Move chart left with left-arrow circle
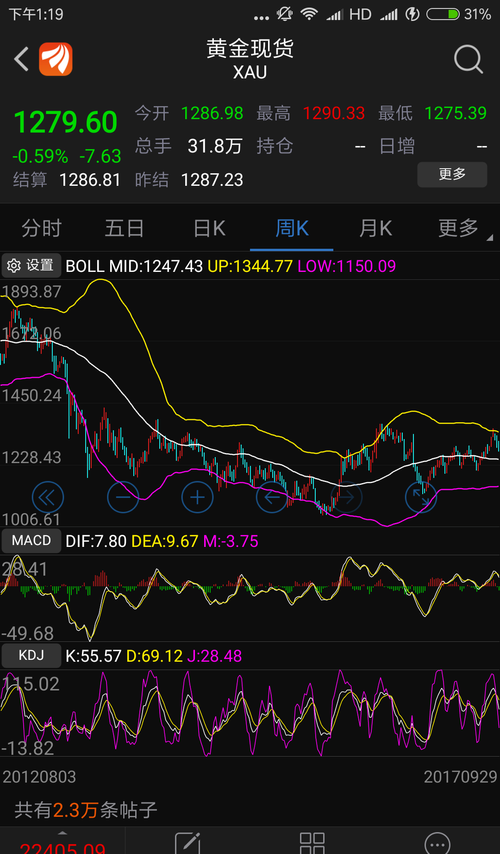The height and width of the screenshot is (854, 500). tap(272, 497)
